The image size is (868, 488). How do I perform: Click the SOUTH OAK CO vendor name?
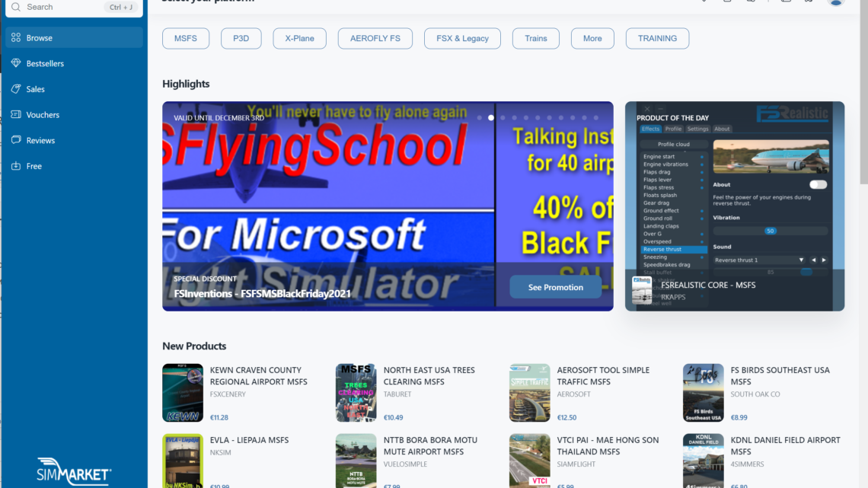755,394
